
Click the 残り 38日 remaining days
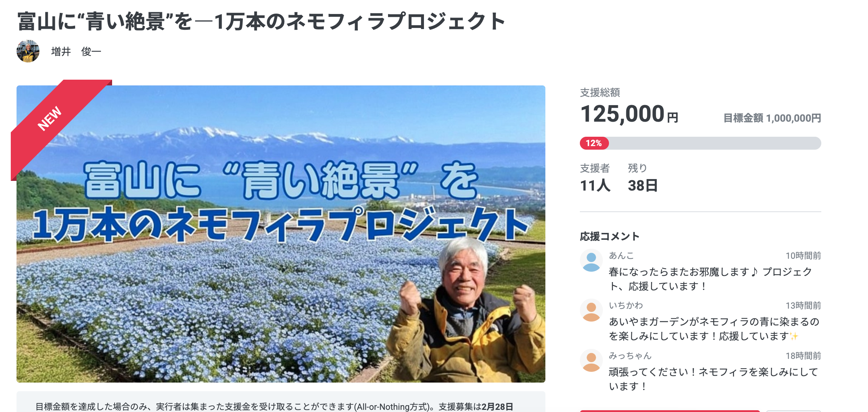pyautogui.click(x=643, y=178)
